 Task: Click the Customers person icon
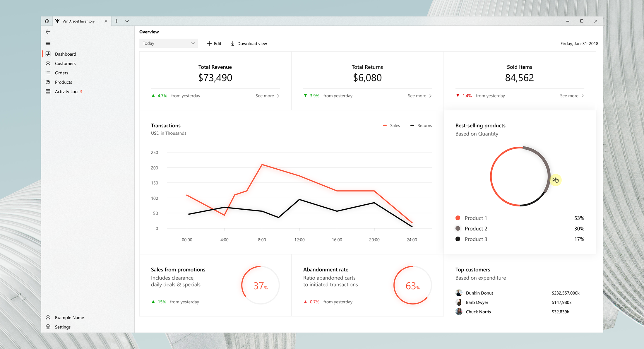pyautogui.click(x=48, y=63)
